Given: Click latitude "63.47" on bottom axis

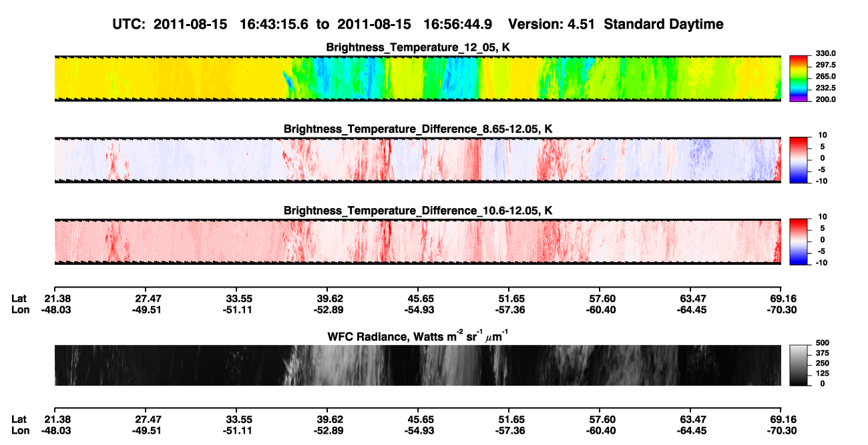Looking at the screenshot, I should 692,420.
